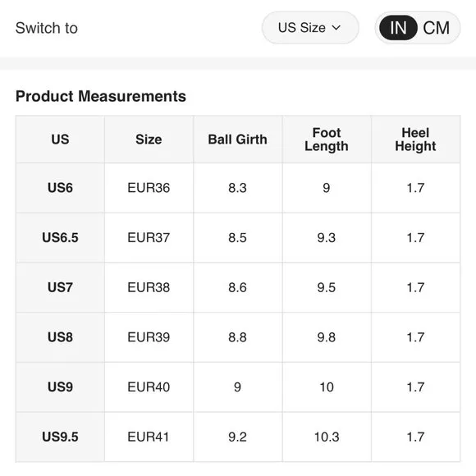This screenshot has width=476, height=476.
Task: Select the US6.5 size row label
Action: point(60,238)
